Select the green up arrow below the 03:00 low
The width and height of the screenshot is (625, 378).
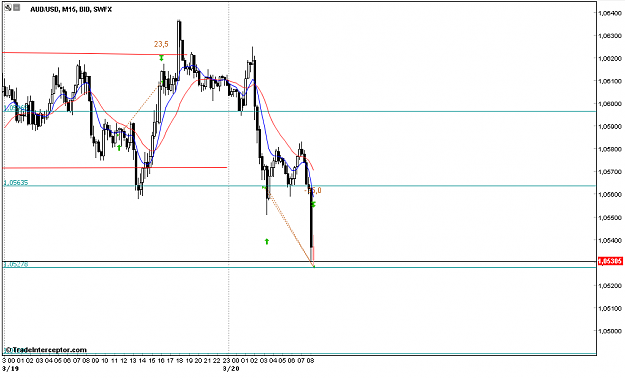point(267,241)
